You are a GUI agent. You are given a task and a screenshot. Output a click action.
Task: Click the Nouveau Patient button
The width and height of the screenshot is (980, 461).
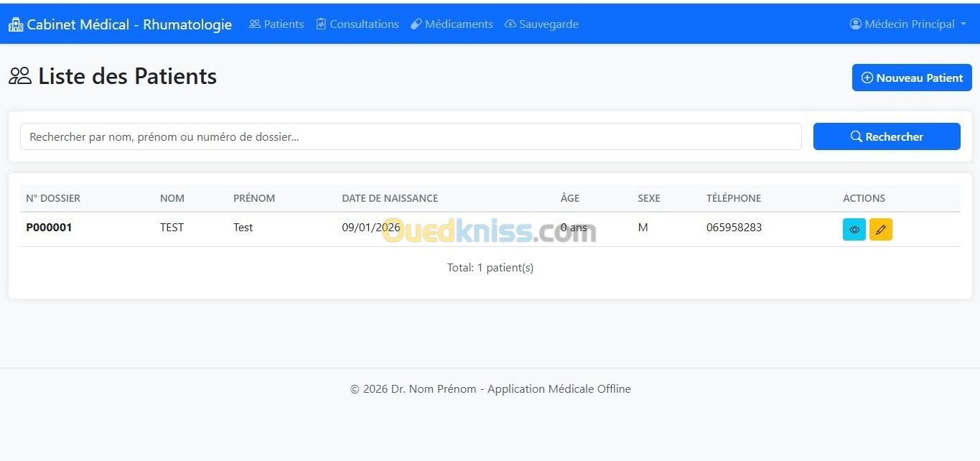pos(912,78)
